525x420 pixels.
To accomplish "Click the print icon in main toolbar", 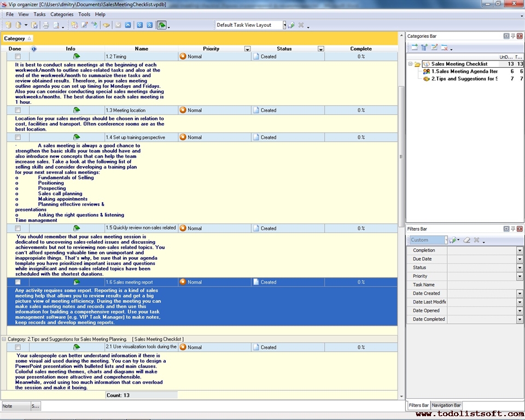I will 46,25.
